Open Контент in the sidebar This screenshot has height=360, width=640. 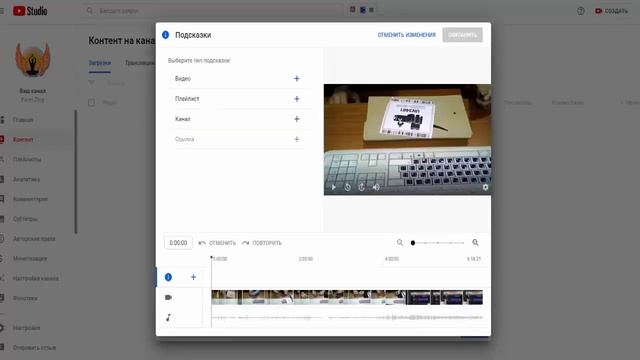coord(23,140)
